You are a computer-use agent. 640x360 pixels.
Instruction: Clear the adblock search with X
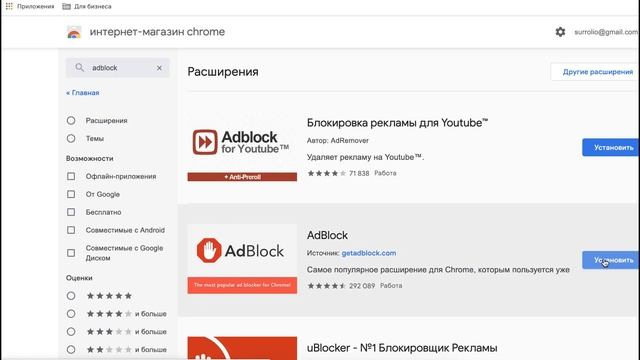pyautogui.click(x=159, y=68)
